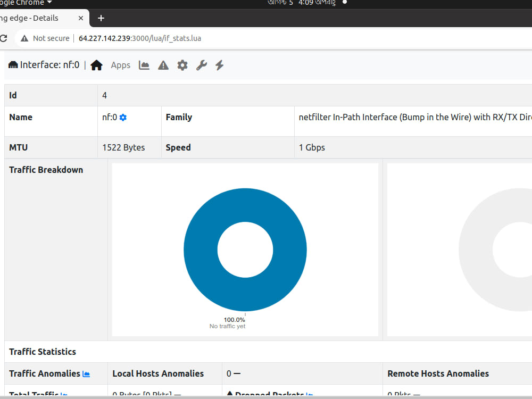
Task: Open the interface home page icon
Action: pyautogui.click(x=96, y=65)
